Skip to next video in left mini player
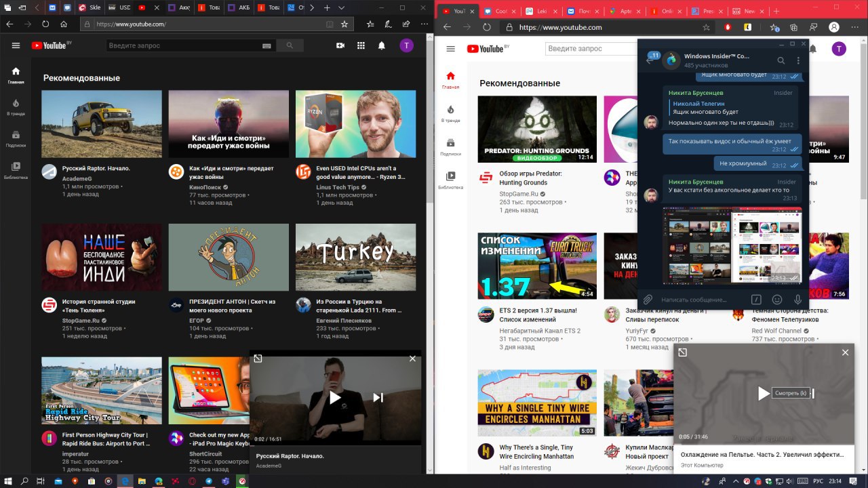This screenshot has width=868, height=488. pyautogui.click(x=378, y=398)
